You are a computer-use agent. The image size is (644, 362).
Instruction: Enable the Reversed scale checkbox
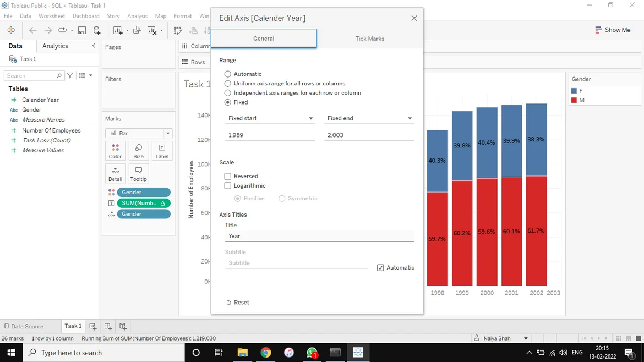(x=228, y=177)
